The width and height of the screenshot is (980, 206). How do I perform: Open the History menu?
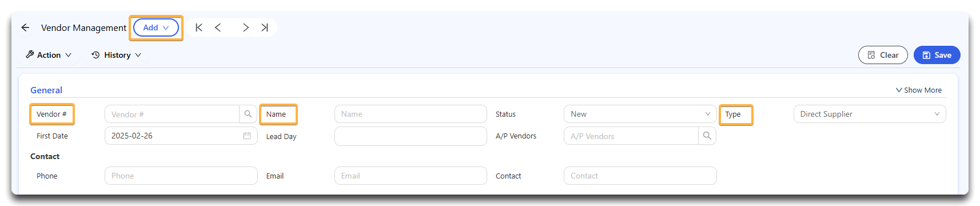coord(117,55)
